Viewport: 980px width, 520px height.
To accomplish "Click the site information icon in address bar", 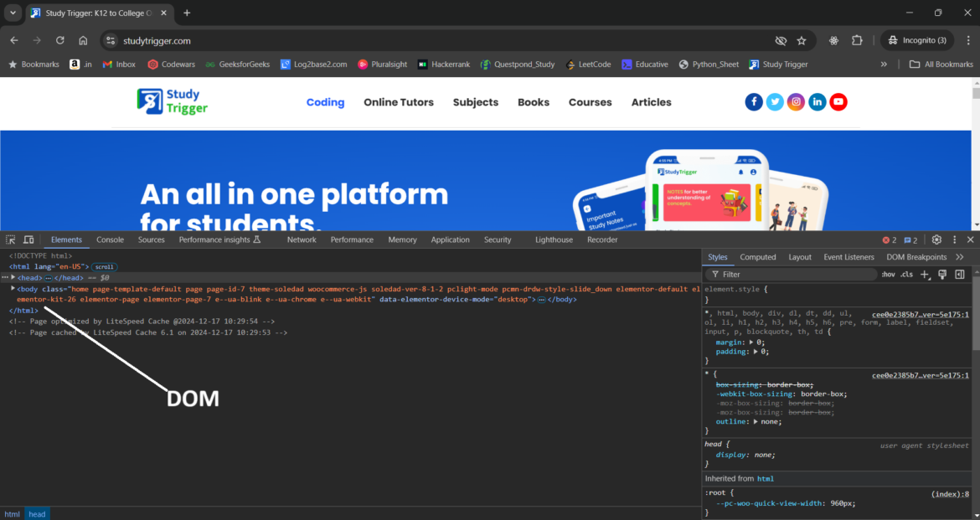I will 111,41.
